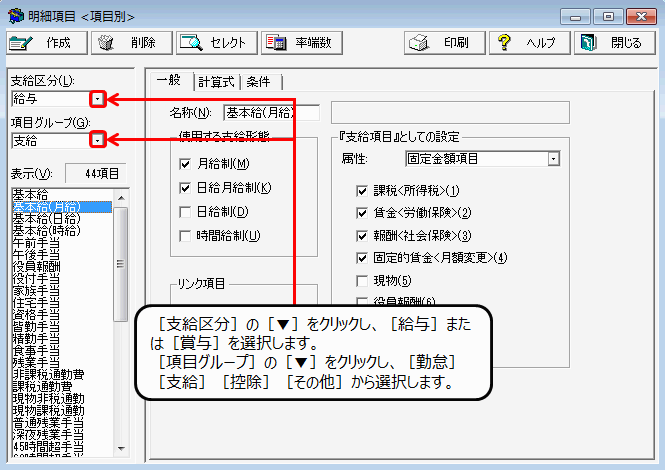The height and width of the screenshot is (470, 665).
Task: Click the 印刷 (Print) printer icon
Action: (422, 43)
